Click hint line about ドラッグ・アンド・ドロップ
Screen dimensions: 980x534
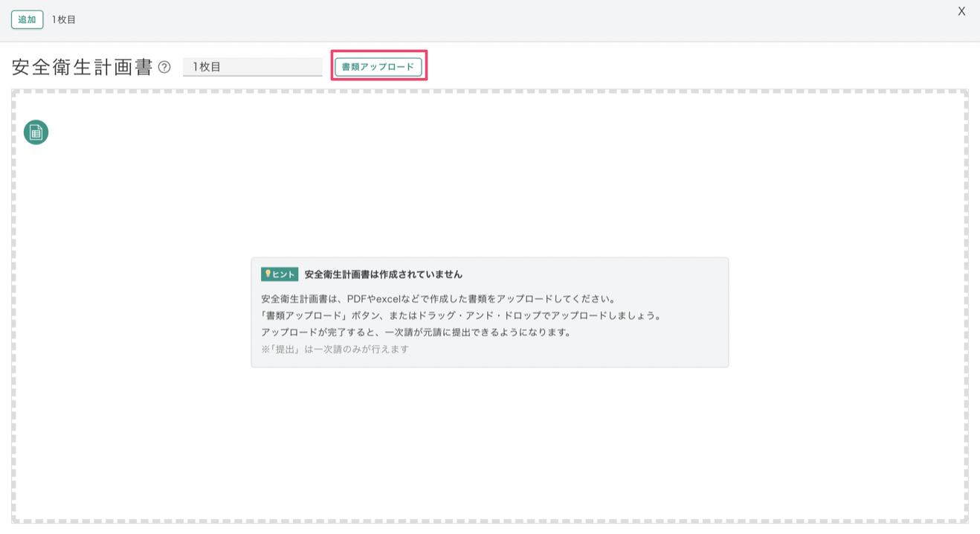pos(461,315)
